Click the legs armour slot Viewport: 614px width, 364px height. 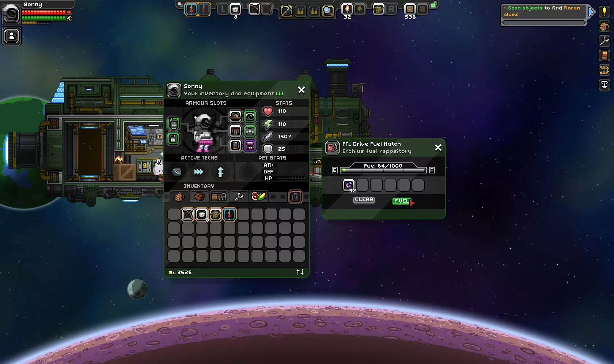(235, 146)
